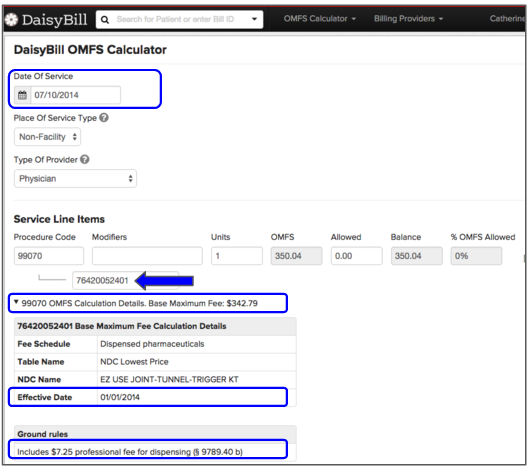529x467 pixels.
Task: Click the $7.25 professional fee ground rule text
Action: click(130, 452)
